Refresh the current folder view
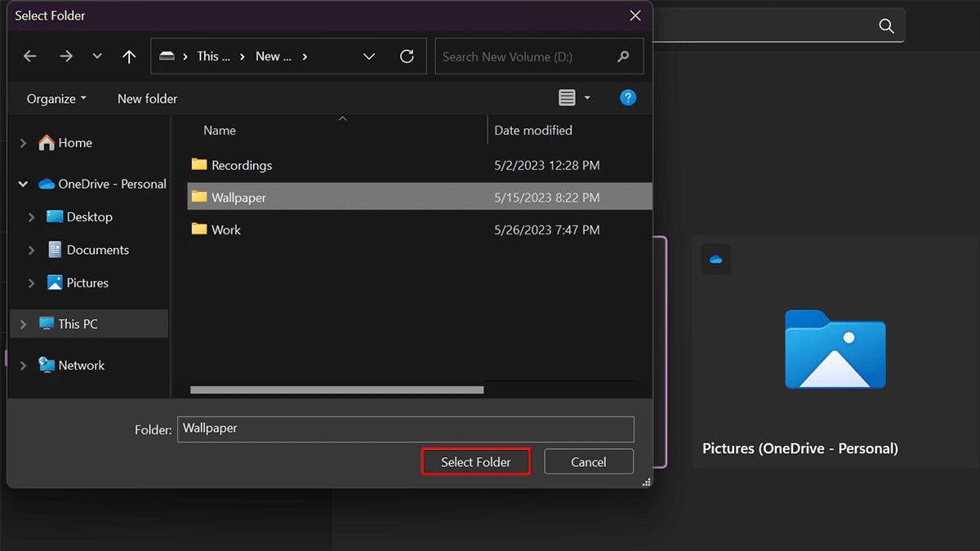 pyautogui.click(x=407, y=56)
